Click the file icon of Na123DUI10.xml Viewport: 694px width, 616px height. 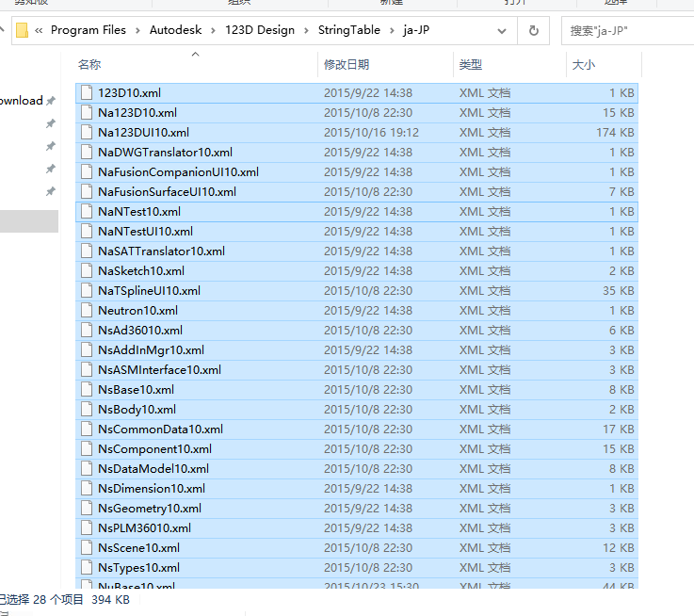coord(87,133)
